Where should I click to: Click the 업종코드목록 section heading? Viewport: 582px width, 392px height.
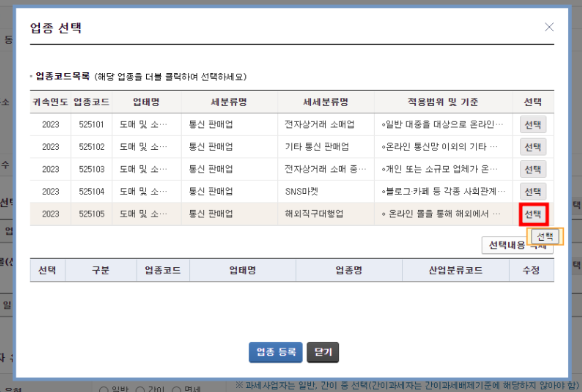[x=62, y=76]
